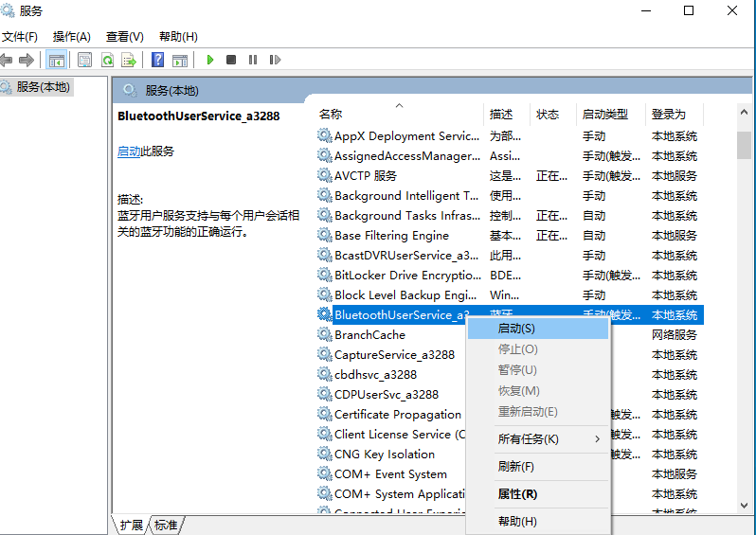Click the 启动 link to start this service
This screenshot has width=756, height=535.
[x=129, y=152]
